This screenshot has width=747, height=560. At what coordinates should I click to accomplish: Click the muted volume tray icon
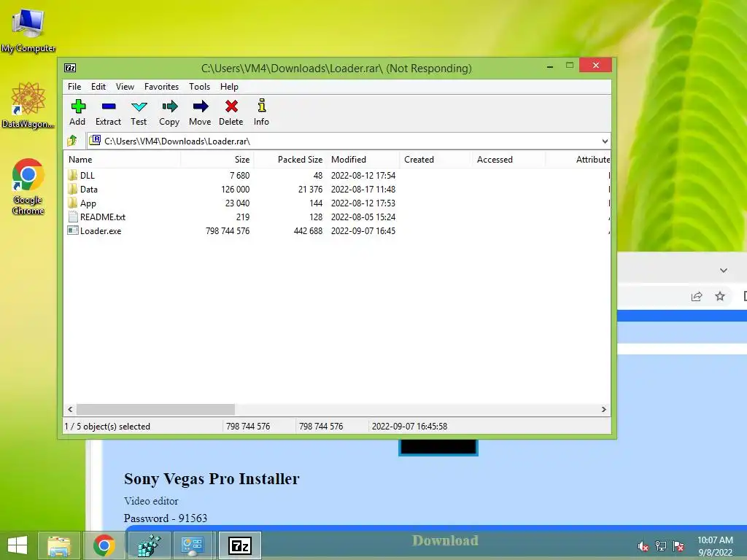click(643, 546)
